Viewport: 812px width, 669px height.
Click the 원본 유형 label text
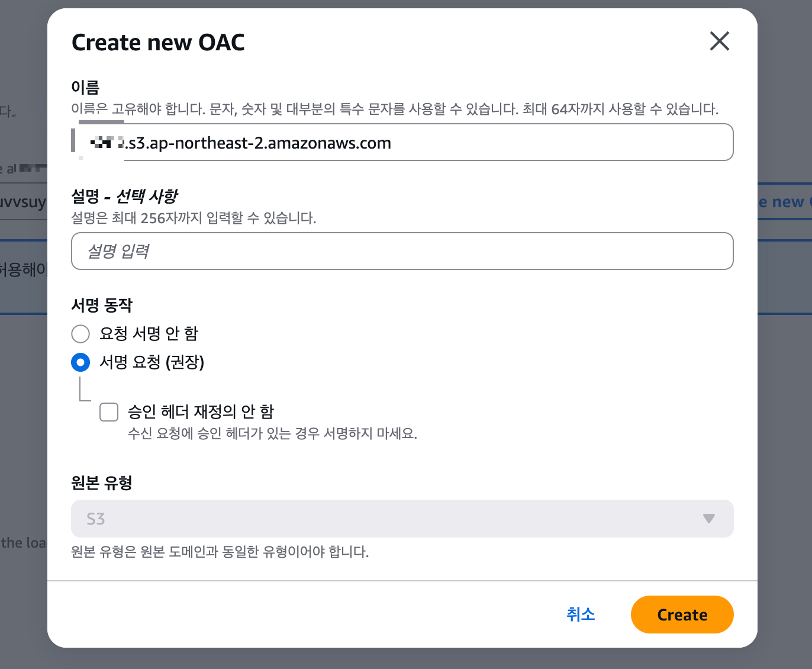102,483
